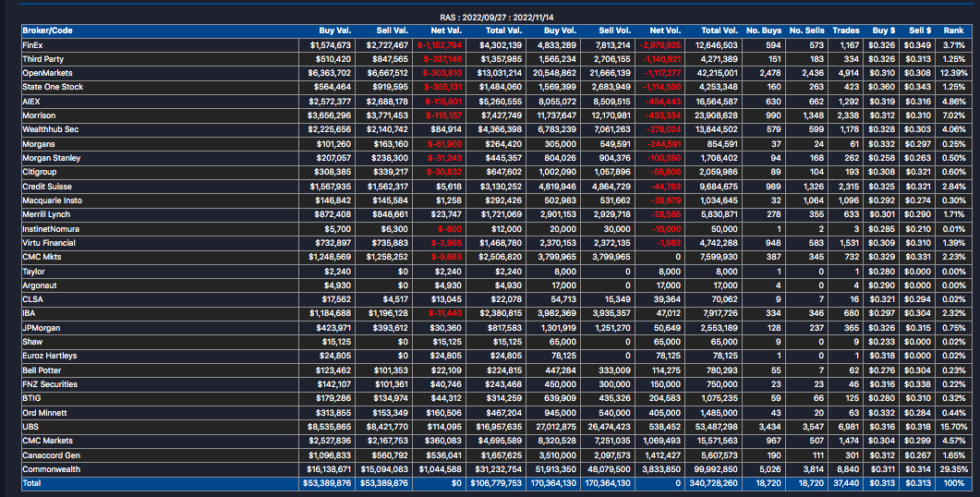This screenshot has width=980, height=497.
Task: Click Total Val. sum $106,779,753
Action: tap(496, 483)
